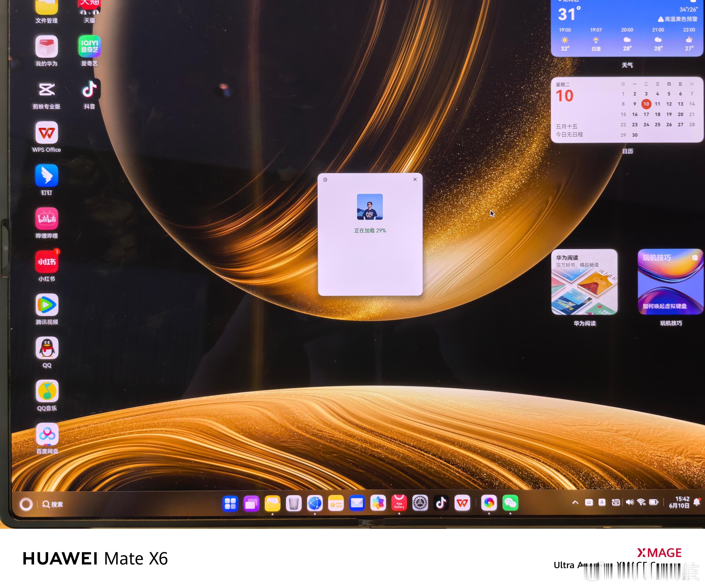705x588 pixels.
Task: Open the virtual keyboard tray icon
Action: (x=589, y=502)
